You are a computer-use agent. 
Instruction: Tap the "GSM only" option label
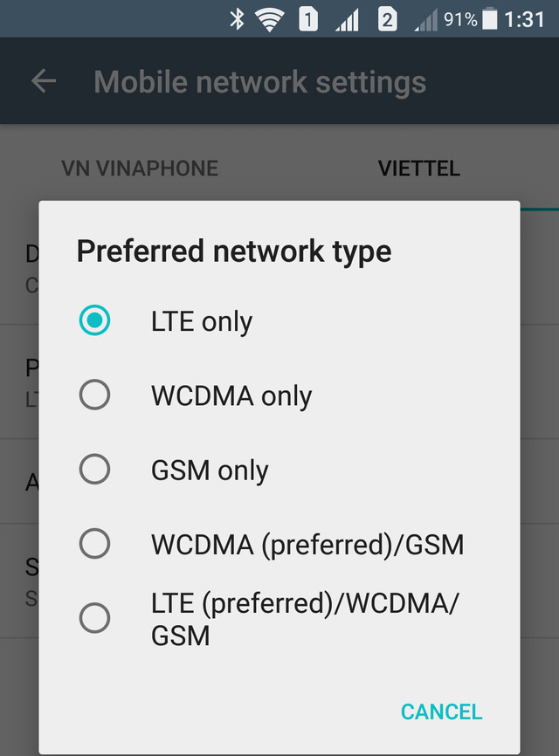tap(210, 471)
